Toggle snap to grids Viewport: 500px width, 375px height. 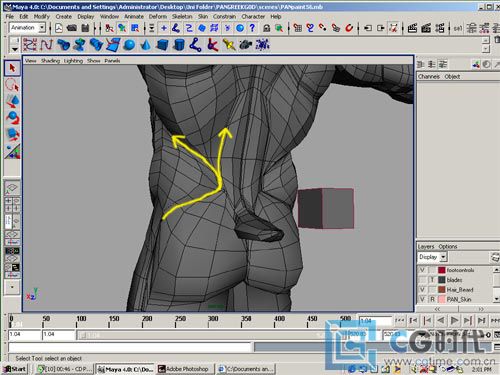click(x=297, y=28)
